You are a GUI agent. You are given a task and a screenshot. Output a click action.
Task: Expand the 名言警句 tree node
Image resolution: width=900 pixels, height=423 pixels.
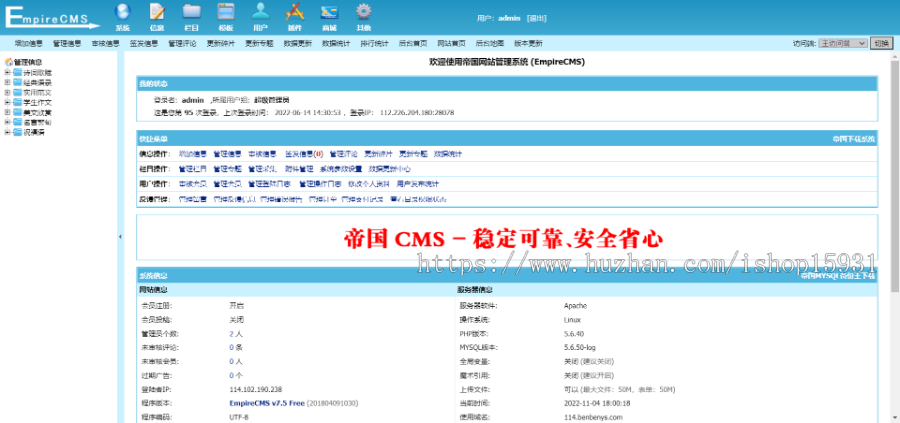7,122
